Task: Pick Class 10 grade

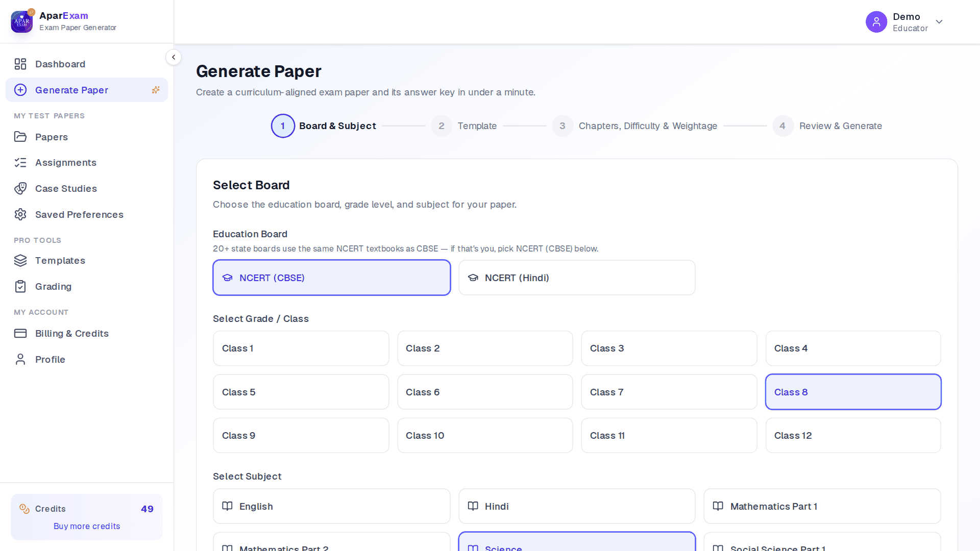Action: click(485, 435)
